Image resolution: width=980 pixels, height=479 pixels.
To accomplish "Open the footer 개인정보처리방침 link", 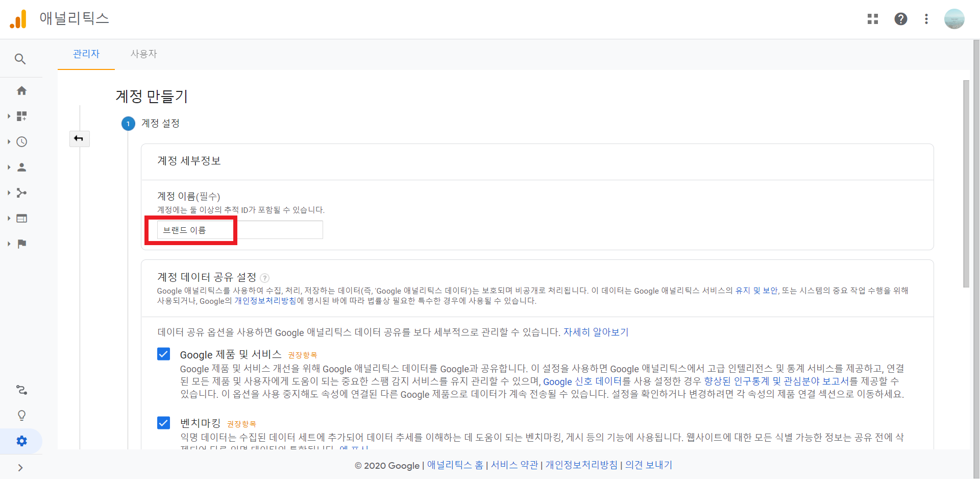I will 581,465.
